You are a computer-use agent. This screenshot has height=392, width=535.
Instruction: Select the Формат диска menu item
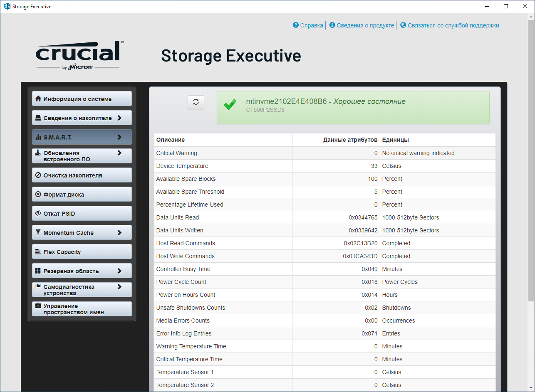[82, 195]
